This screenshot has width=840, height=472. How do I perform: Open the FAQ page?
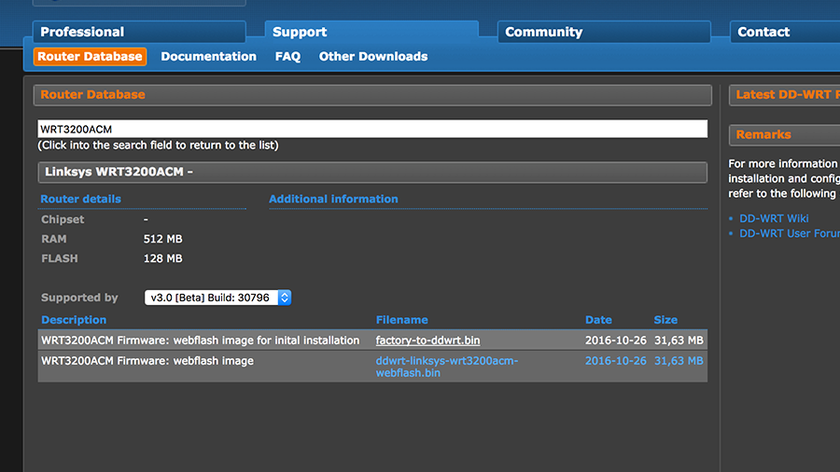288,57
